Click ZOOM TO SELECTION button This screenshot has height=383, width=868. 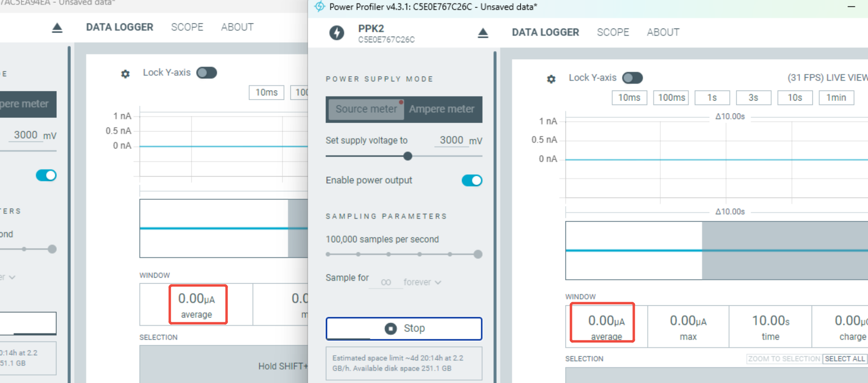pyautogui.click(x=784, y=359)
